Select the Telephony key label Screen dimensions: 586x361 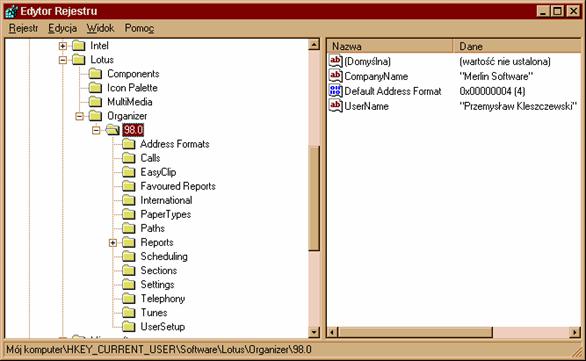(x=163, y=299)
